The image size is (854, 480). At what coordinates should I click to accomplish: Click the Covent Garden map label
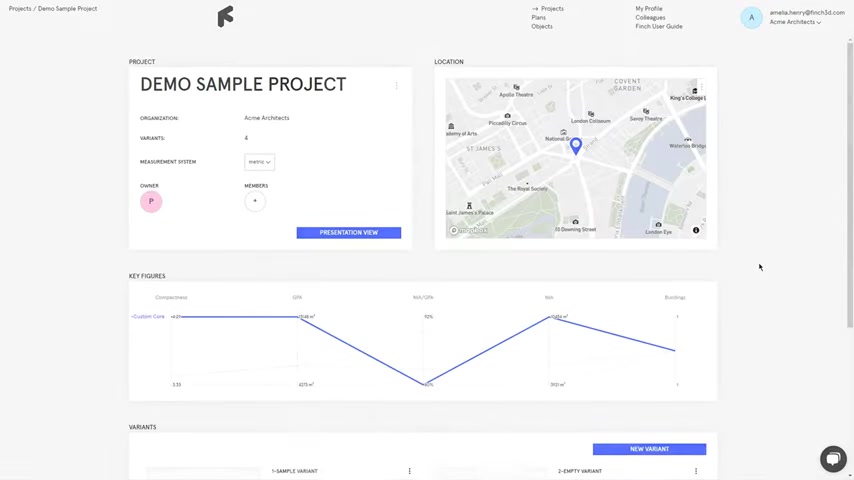(627, 85)
